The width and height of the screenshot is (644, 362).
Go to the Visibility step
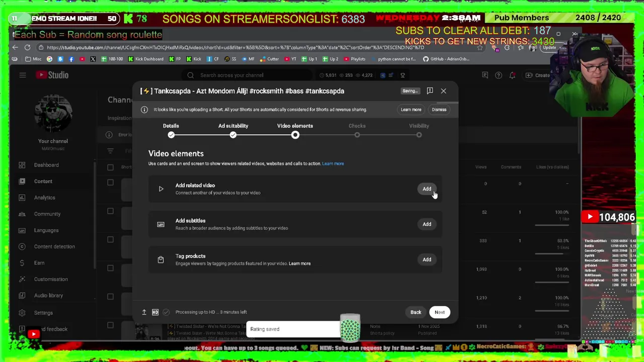coord(419,130)
